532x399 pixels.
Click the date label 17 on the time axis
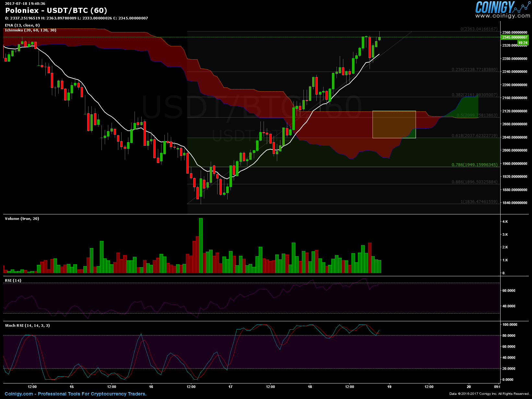(231, 387)
